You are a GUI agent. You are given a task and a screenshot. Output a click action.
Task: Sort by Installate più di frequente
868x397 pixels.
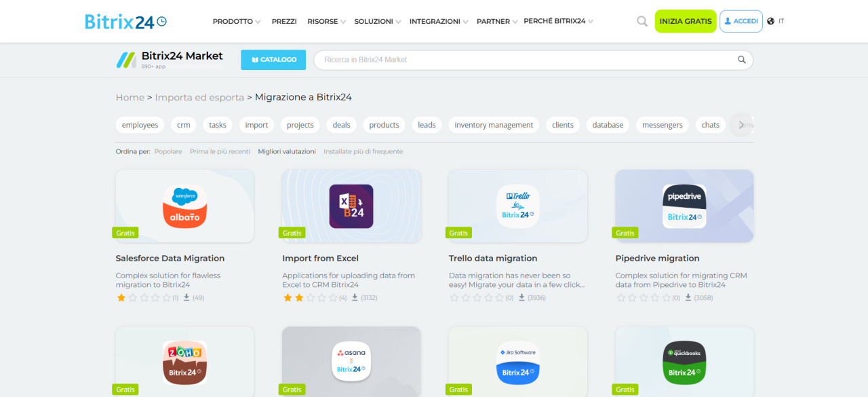tap(363, 151)
